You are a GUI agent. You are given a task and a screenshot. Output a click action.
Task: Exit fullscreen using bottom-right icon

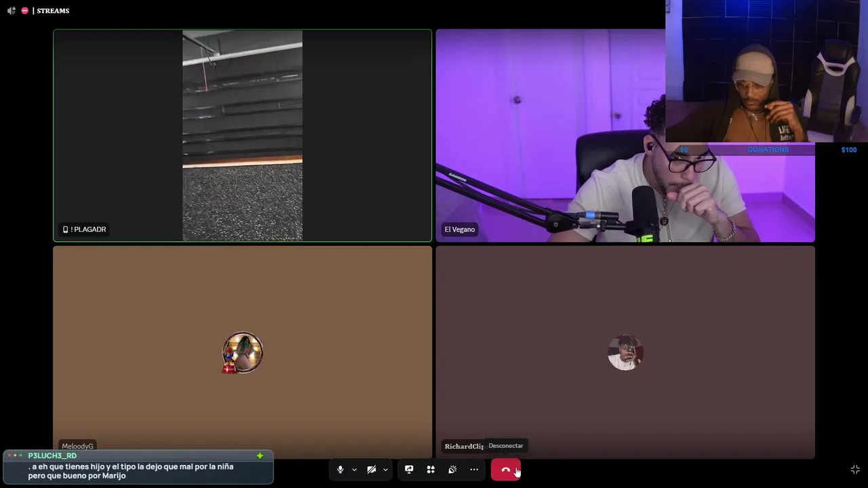click(855, 470)
